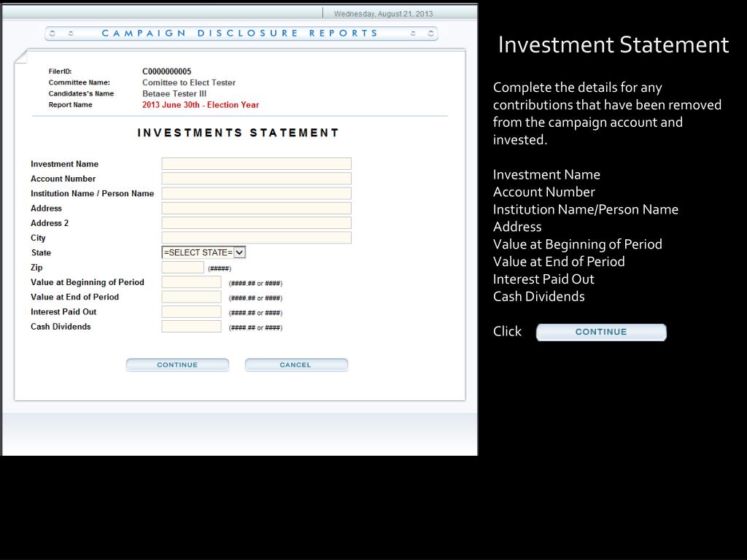Click the State label
The image size is (747, 560).
click(x=41, y=253)
